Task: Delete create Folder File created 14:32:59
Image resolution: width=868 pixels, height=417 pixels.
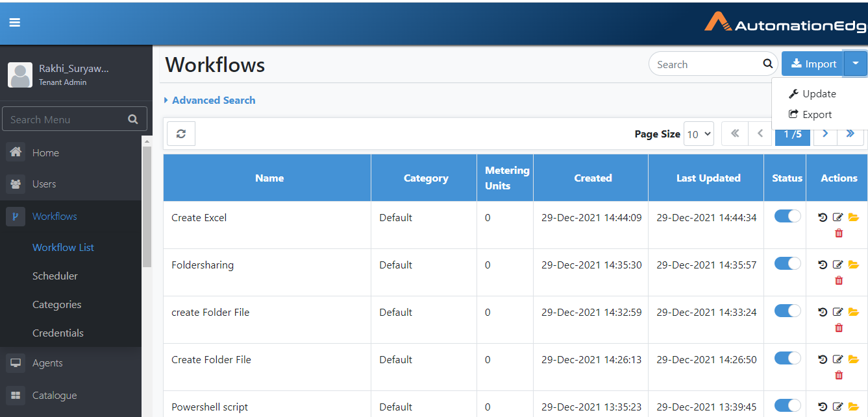Action: 839,328
